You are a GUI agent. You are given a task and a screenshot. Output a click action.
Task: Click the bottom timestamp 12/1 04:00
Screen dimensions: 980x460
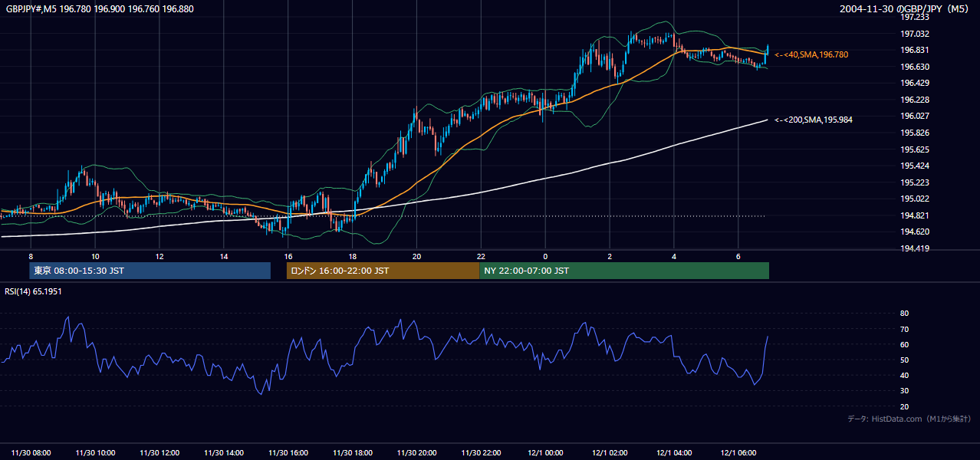pyautogui.click(x=674, y=452)
